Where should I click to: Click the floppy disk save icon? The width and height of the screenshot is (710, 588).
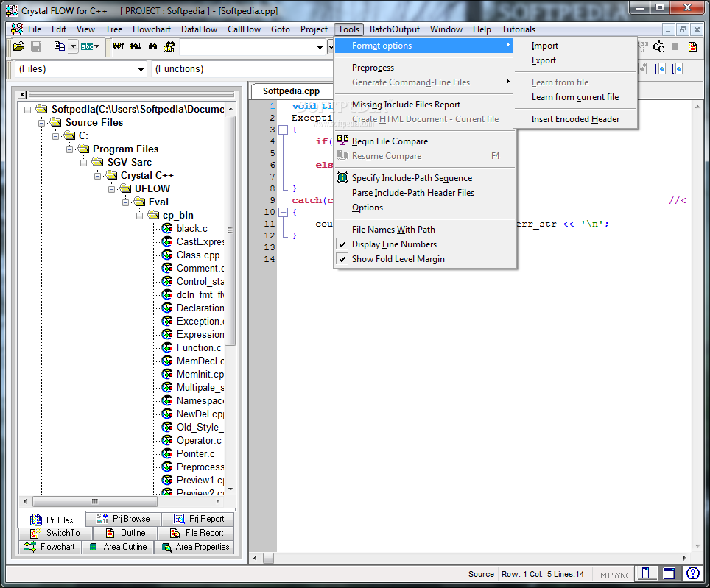click(36, 46)
